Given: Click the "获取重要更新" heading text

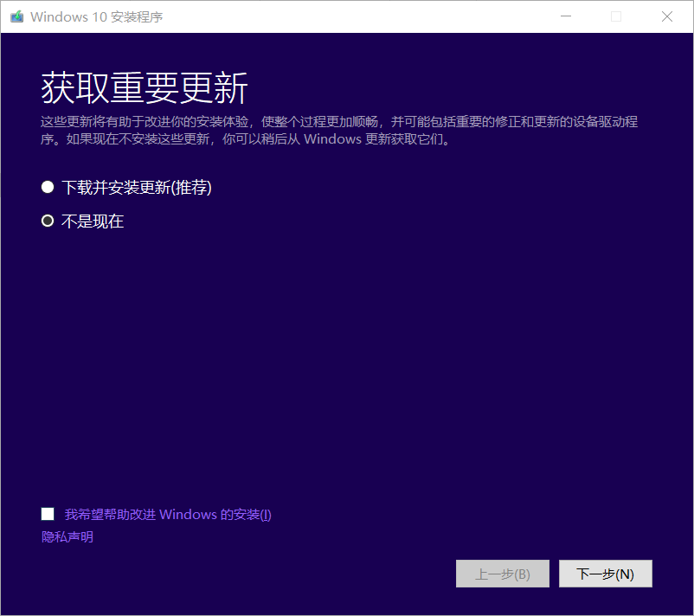Looking at the screenshot, I should [x=145, y=88].
